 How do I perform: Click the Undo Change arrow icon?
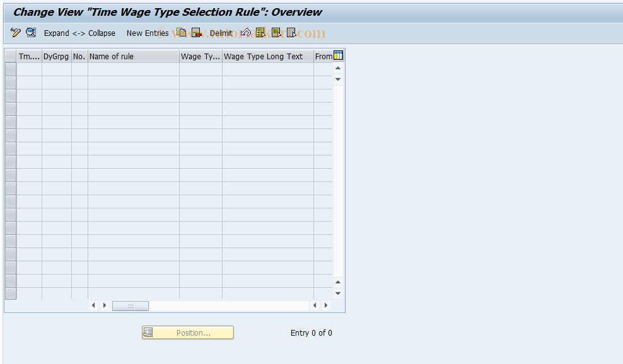(x=245, y=33)
